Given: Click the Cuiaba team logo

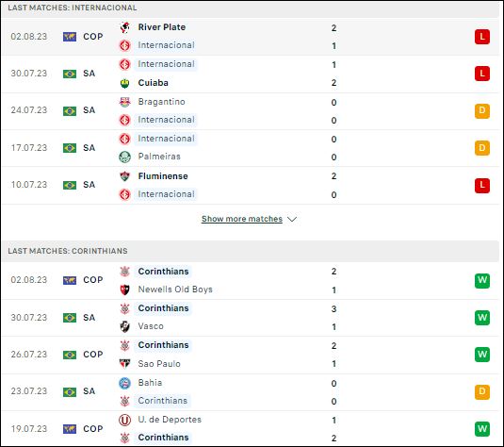Looking at the screenshot, I should click(x=124, y=83).
